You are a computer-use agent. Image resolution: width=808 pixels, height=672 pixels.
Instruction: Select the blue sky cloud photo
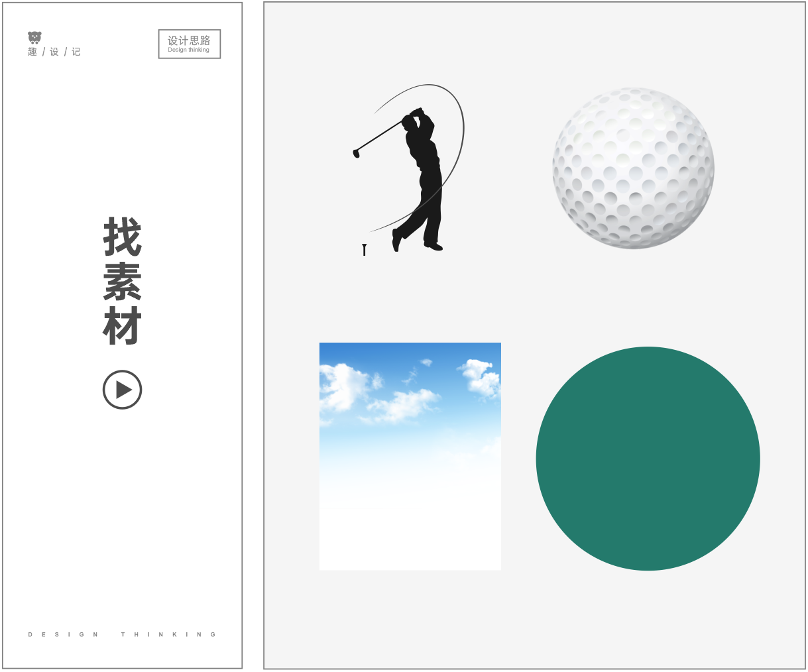pyautogui.click(x=410, y=456)
